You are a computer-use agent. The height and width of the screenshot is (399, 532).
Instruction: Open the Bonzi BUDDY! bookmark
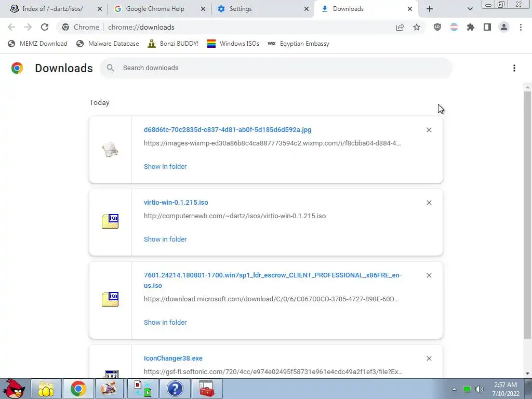click(x=174, y=44)
